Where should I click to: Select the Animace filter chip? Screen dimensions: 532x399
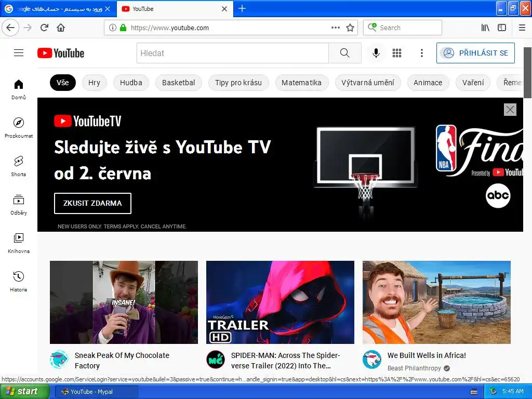click(x=428, y=83)
